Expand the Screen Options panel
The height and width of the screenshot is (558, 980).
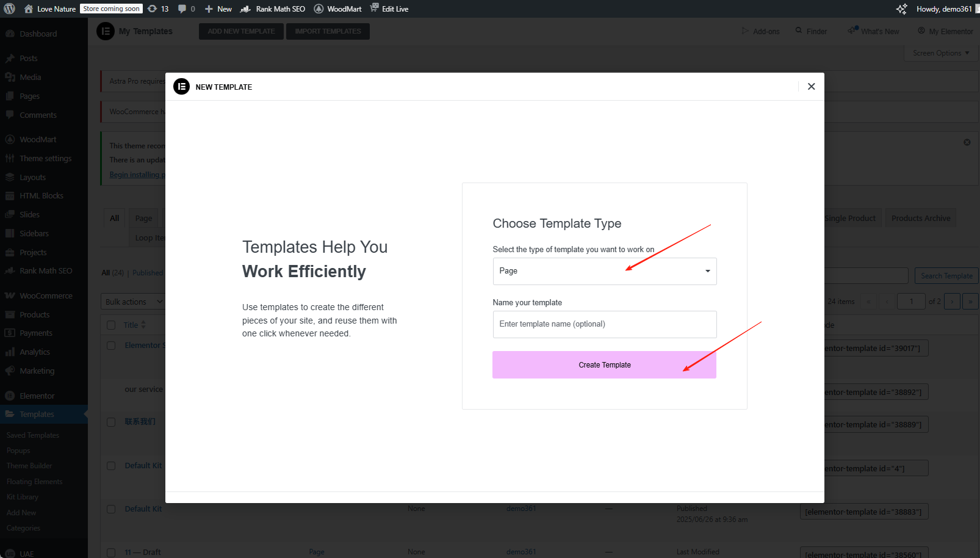[940, 53]
